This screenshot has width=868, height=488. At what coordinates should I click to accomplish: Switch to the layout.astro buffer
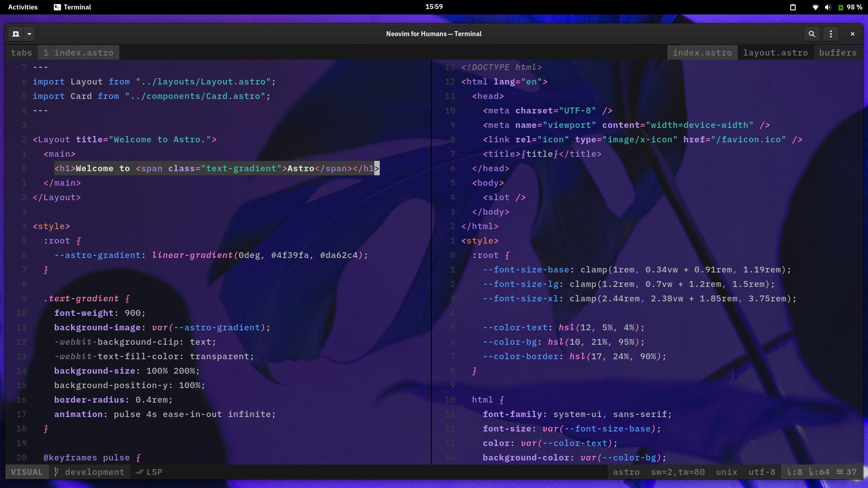click(775, 53)
